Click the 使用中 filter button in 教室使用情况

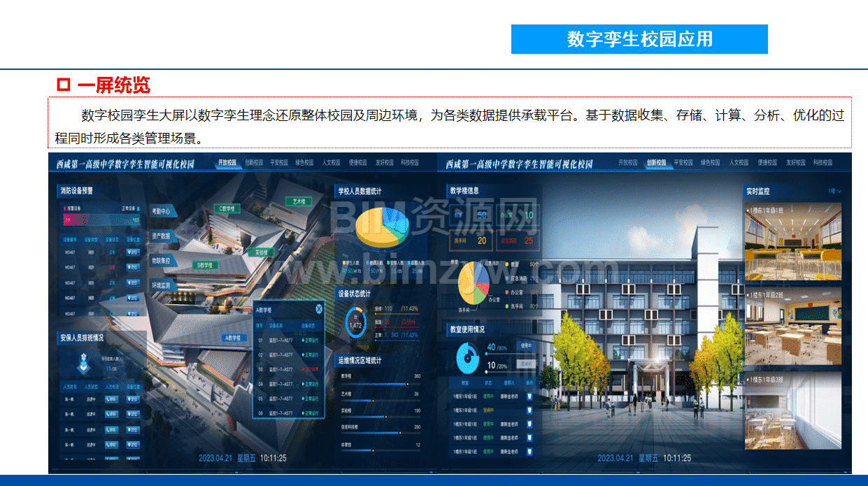[526, 345]
